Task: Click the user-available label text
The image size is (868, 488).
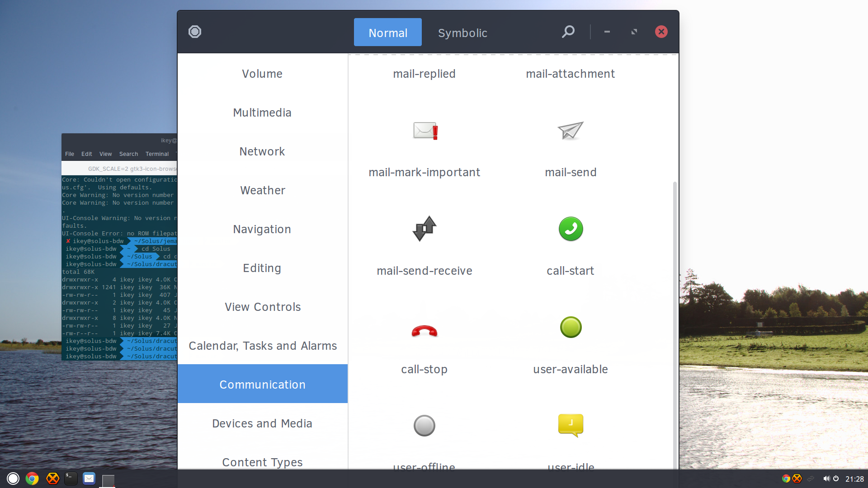Action: (x=571, y=369)
